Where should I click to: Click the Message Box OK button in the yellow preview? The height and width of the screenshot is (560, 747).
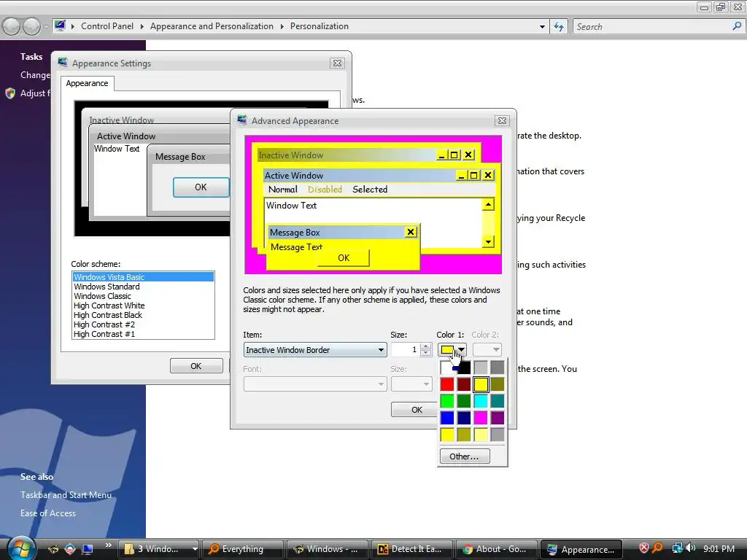[x=344, y=258]
